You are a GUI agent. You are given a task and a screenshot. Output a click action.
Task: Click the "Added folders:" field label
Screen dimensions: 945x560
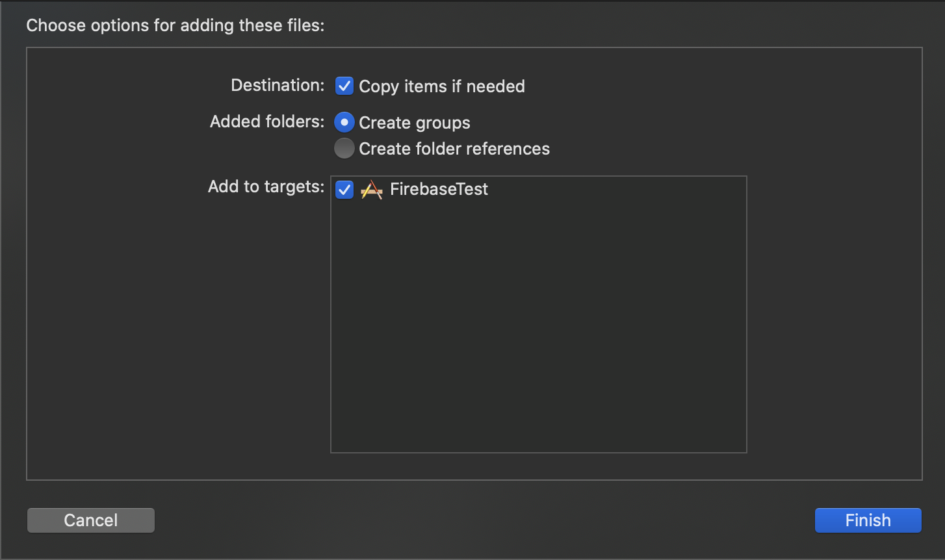pyautogui.click(x=267, y=121)
